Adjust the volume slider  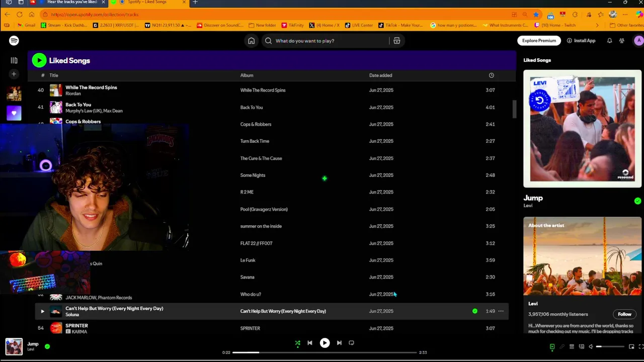[611, 347]
